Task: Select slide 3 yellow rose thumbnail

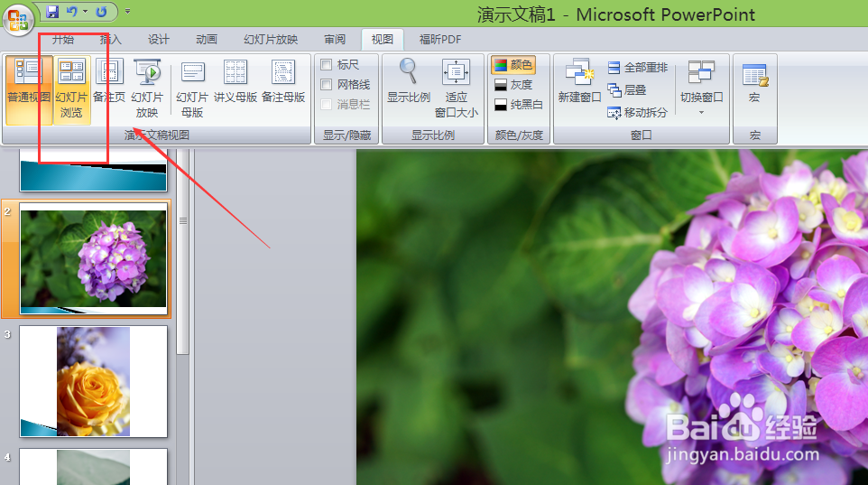Action: tap(93, 381)
